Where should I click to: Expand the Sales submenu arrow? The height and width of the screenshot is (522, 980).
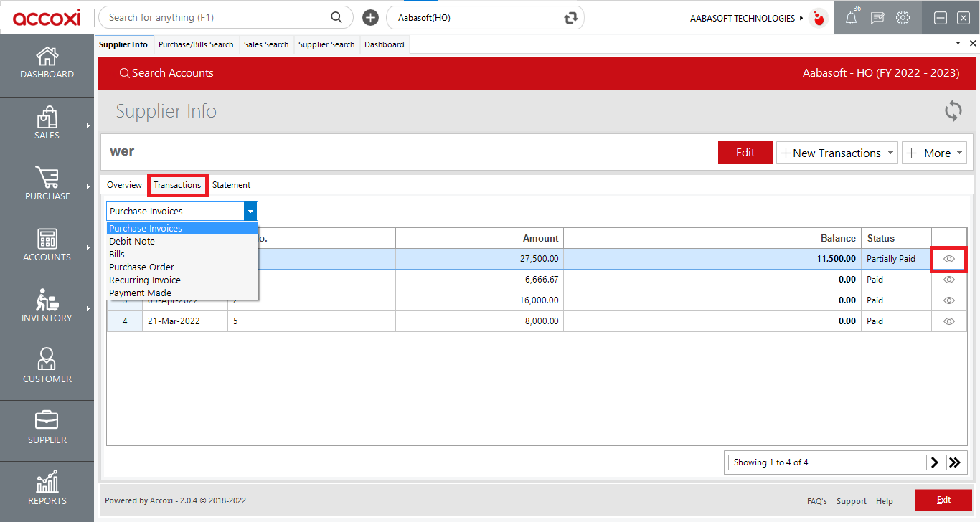coord(88,125)
